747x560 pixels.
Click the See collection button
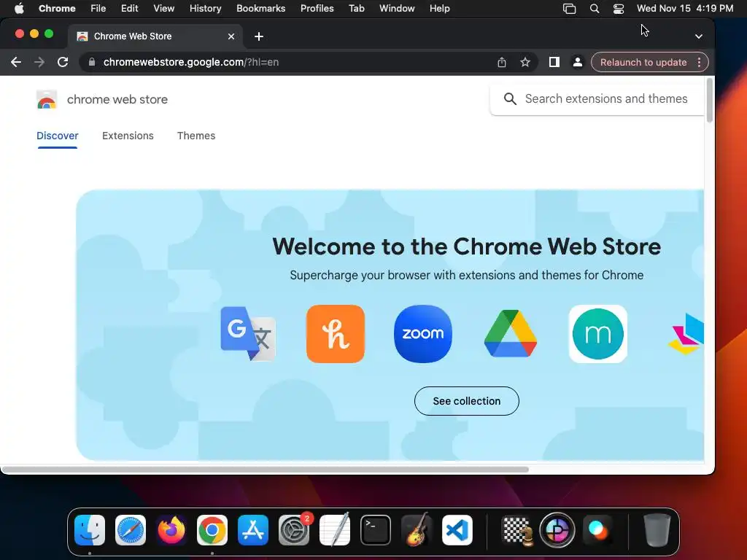(x=466, y=401)
